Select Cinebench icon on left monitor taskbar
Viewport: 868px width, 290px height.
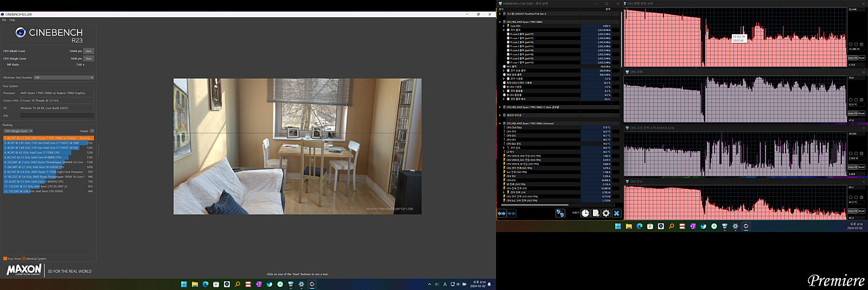click(312, 284)
